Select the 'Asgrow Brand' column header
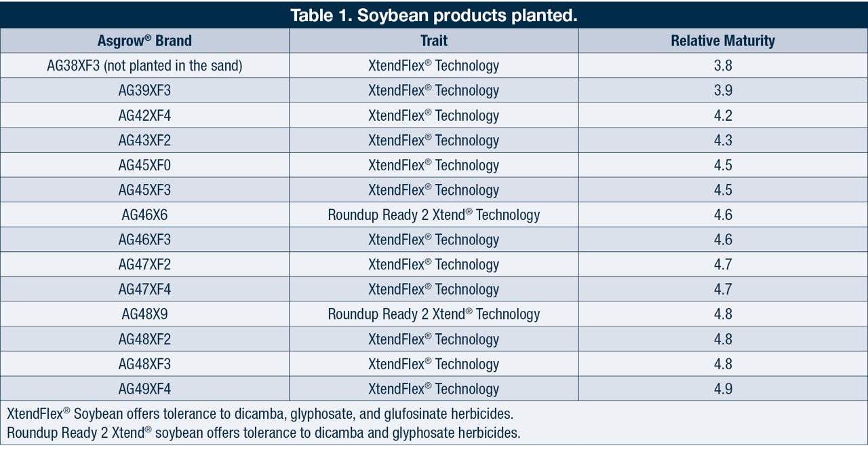Image resolution: width=868 pixels, height=450 pixels. [144, 41]
